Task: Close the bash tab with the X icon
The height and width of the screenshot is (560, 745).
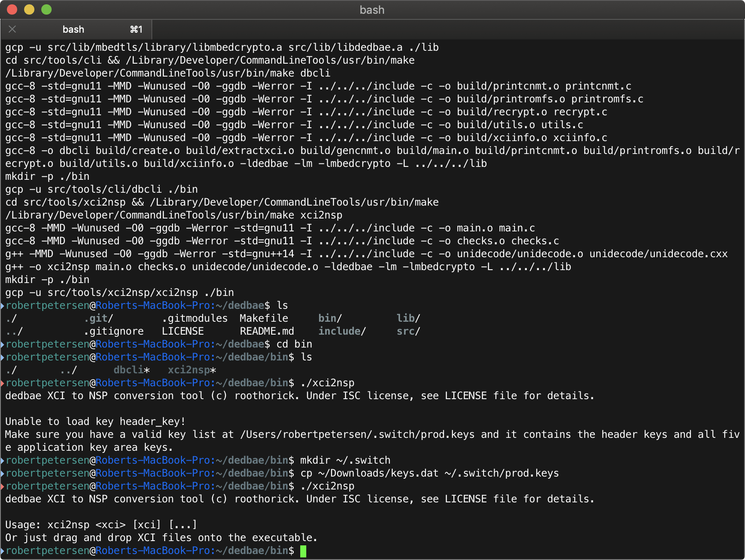Action: click(x=12, y=29)
